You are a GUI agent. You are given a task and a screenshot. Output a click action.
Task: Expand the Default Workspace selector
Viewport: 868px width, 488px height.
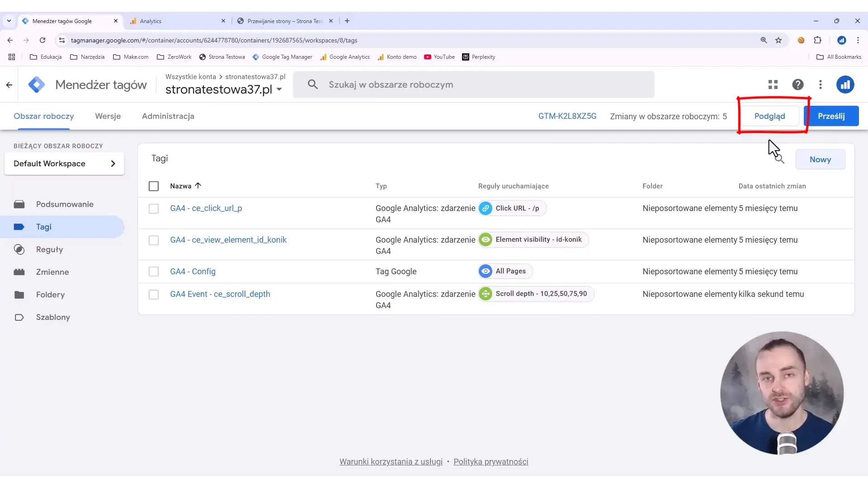pyautogui.click(x=64, y=164)
